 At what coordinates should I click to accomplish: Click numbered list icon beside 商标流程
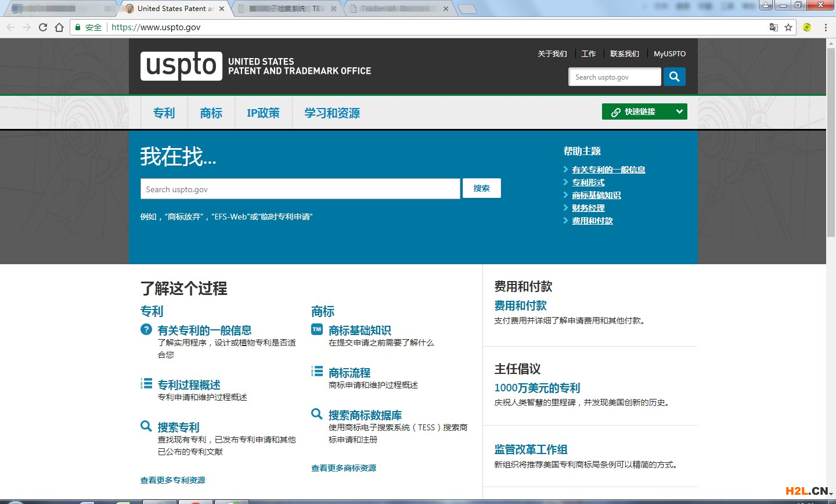click(x=317, y=371)
